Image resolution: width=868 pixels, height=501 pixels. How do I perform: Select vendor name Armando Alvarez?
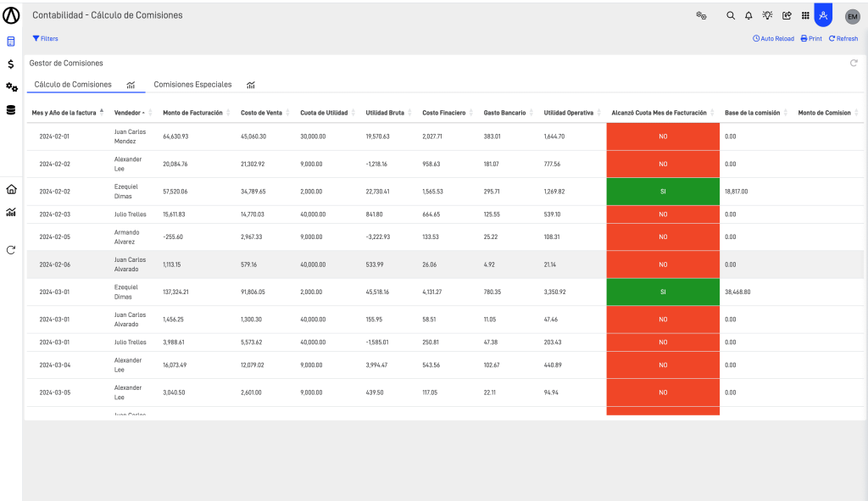coord(127,237)
